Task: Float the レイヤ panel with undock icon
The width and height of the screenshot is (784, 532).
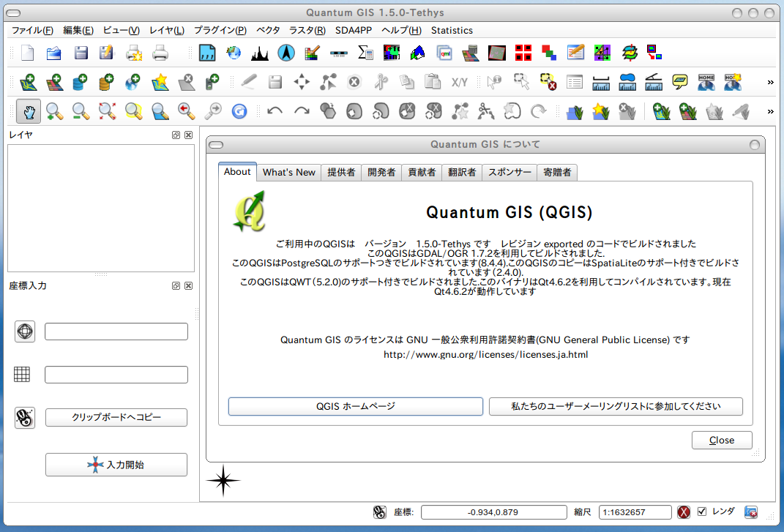Action: click(x=176, y=135)
